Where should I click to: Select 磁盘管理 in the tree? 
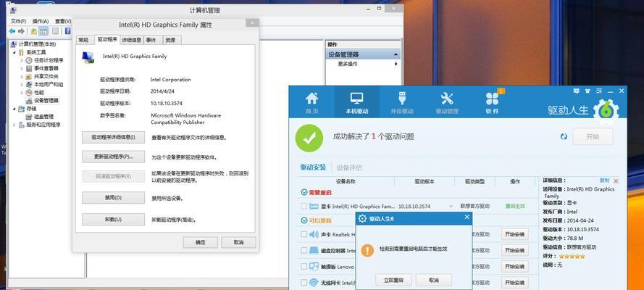pyautogui.click(x=43, y=117)
